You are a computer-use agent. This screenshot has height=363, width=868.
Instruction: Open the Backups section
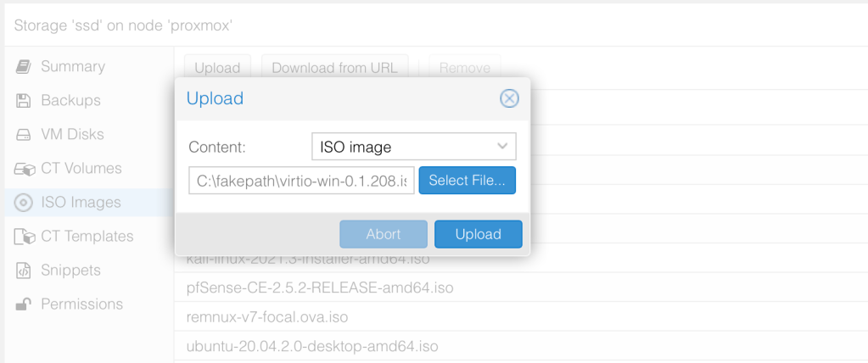[70, 100]
